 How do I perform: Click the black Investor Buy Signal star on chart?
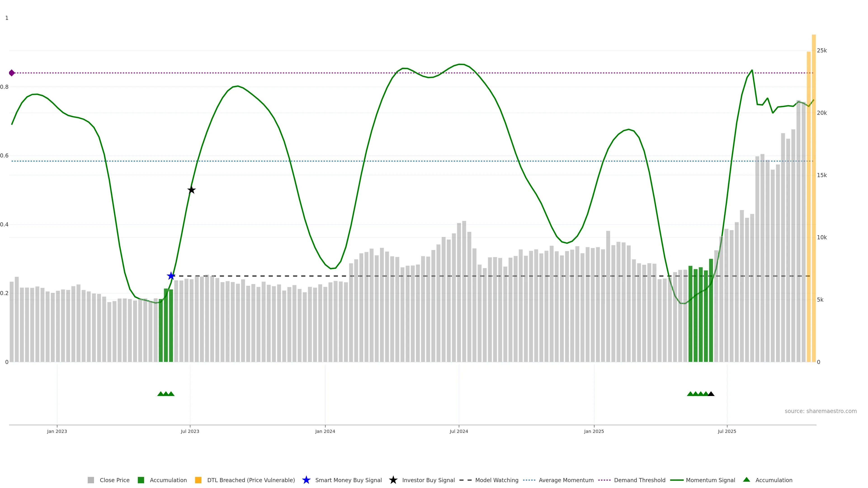point(191,190)
